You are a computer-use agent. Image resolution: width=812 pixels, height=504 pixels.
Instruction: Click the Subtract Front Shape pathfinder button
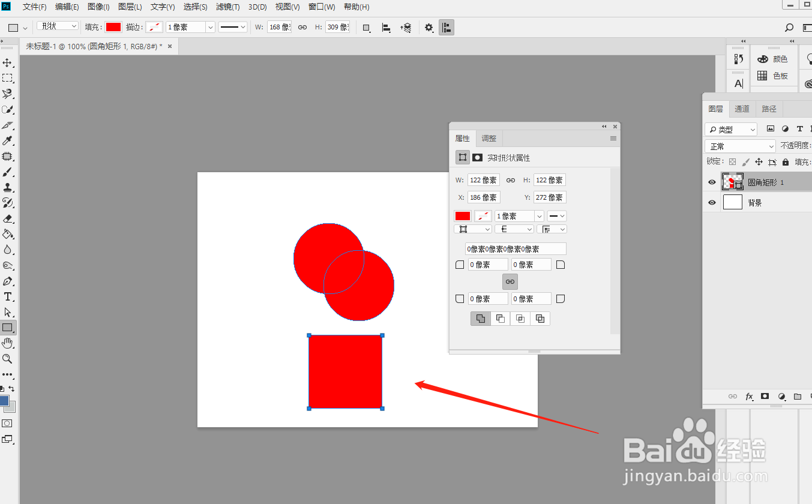(x=500, y=319)
